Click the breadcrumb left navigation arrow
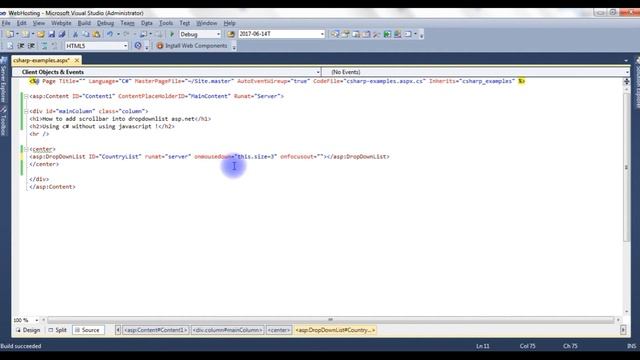The image size is (640, 360). coord(118,330)
